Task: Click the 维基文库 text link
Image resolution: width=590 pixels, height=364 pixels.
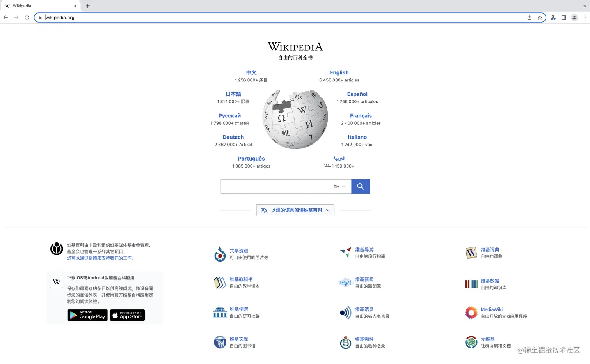Action: coord(239,339)
